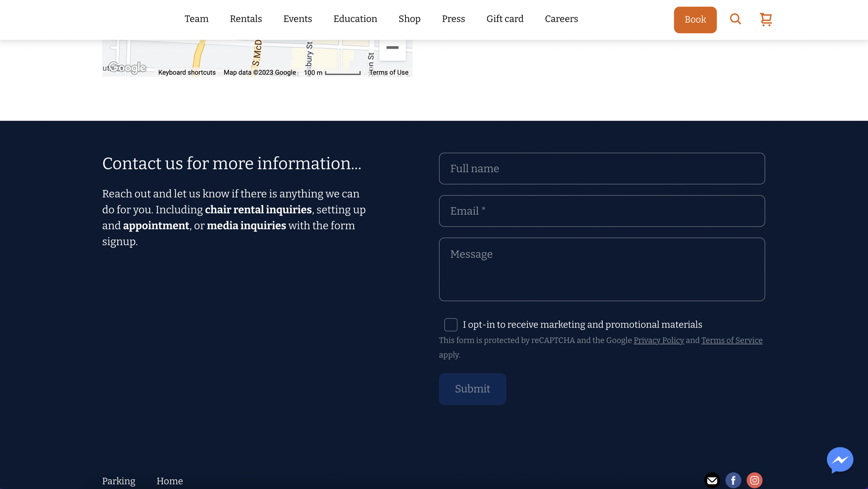Click the email envelope icon in footer
Viewport: 868px width, 489px height.
712,480
